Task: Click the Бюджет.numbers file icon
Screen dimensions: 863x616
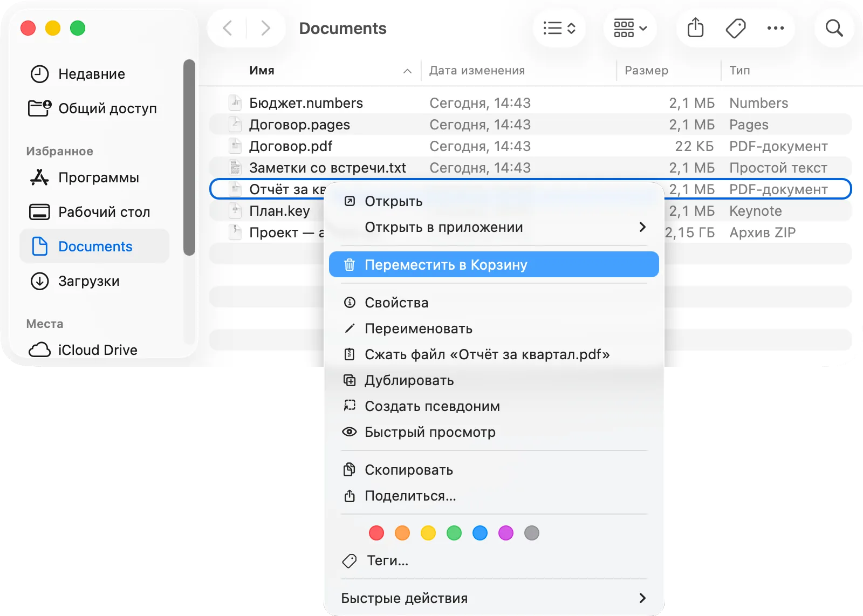Action: 235,103
